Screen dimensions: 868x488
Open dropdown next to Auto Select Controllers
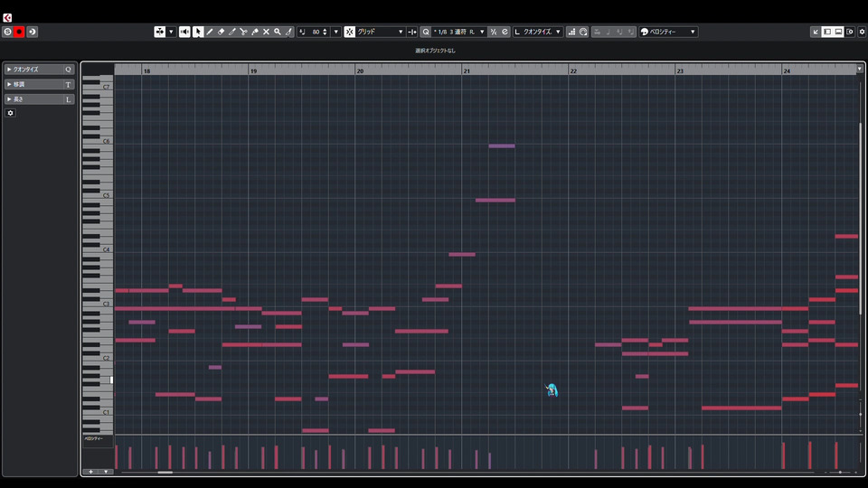coord(171,33)
